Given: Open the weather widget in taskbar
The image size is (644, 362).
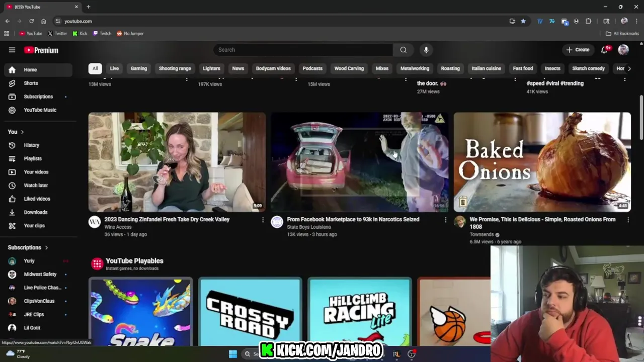Looking at the screenshot, I should tap(17, 354).
